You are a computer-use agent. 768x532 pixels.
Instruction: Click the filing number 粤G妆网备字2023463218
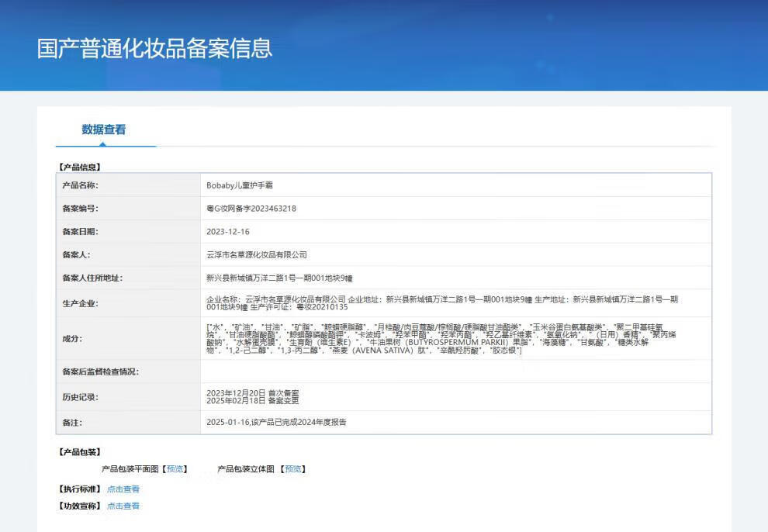tap(251, 209)
